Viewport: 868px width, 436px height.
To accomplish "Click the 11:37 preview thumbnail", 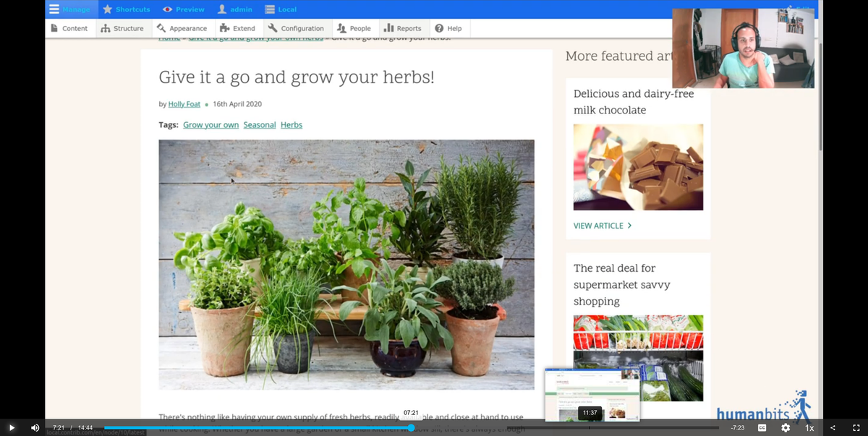I will (592, 395).
